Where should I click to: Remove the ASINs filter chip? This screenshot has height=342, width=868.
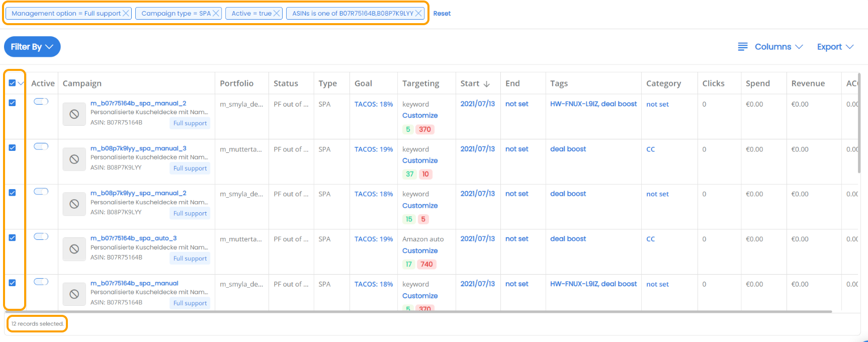(x=418, y=13)
